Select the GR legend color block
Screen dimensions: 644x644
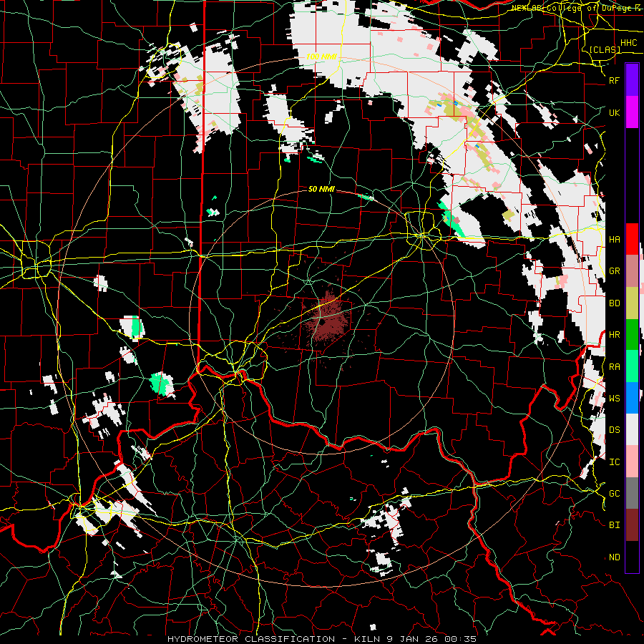click(632, 271)
